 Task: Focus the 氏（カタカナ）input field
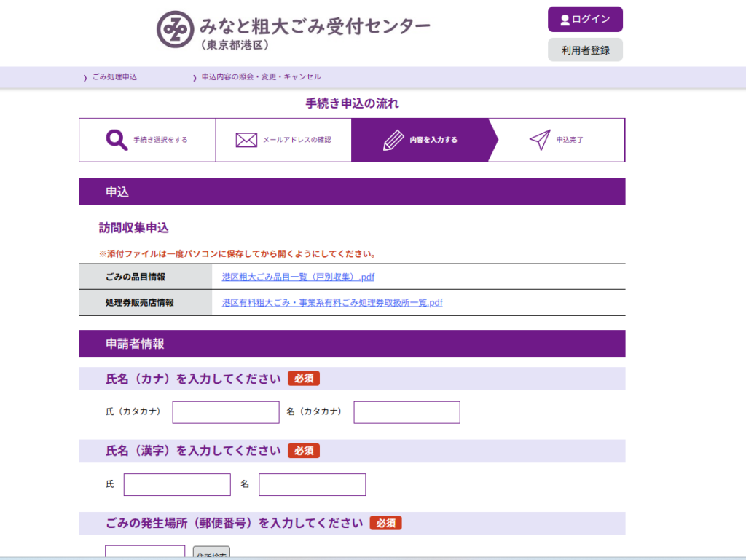(226, 412)
